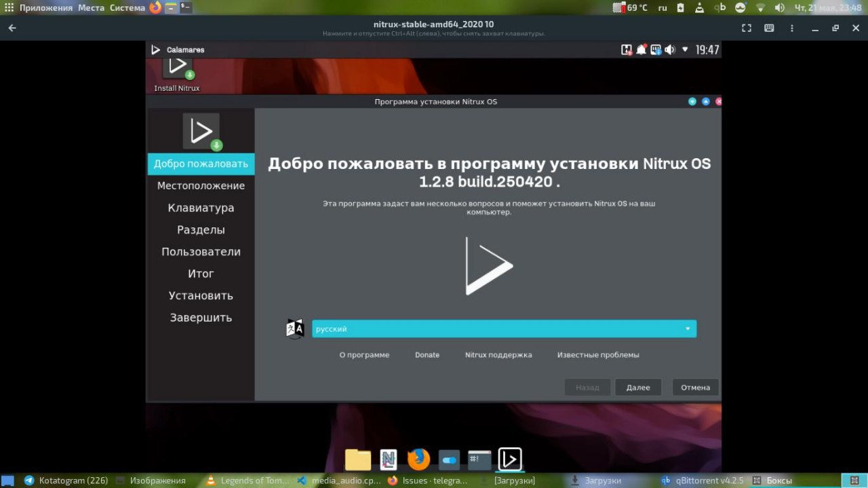Open the host Места menu
This screenshot has height=488, width=868.
pos(91,7)
